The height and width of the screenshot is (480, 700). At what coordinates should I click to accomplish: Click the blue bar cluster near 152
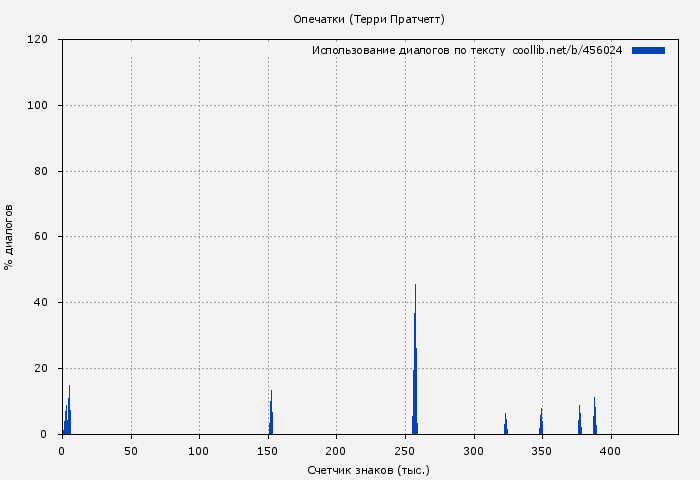(271, 415)
